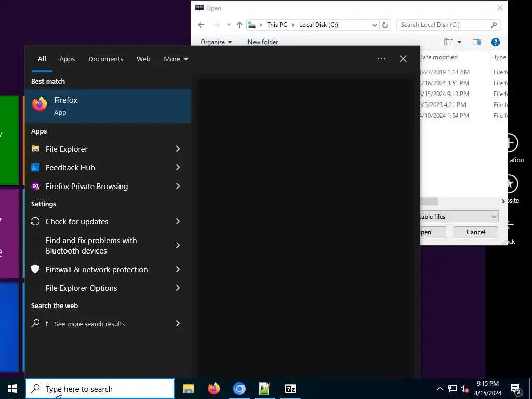Viewport: 532px width, 399px height.
Task: Click Open button in dialog
Action: click(433, 232)
